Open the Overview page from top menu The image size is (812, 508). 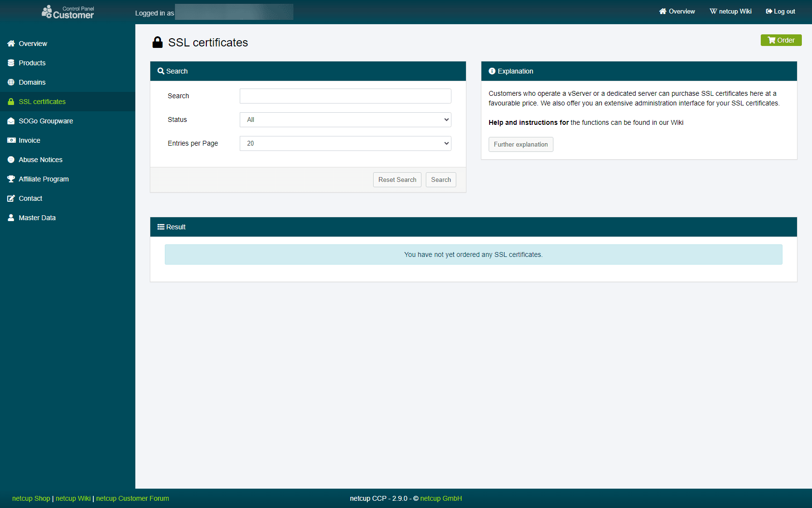pyautogui.click(x=676, y=11)
